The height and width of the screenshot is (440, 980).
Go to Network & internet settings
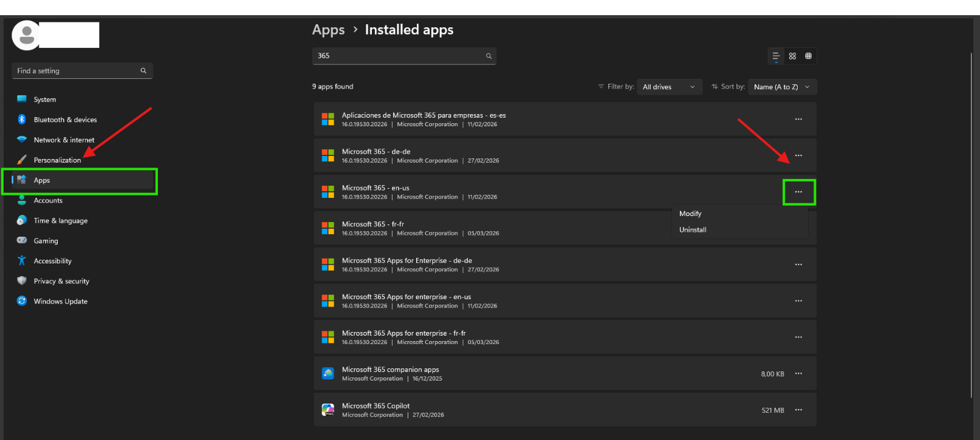[81, 140]
